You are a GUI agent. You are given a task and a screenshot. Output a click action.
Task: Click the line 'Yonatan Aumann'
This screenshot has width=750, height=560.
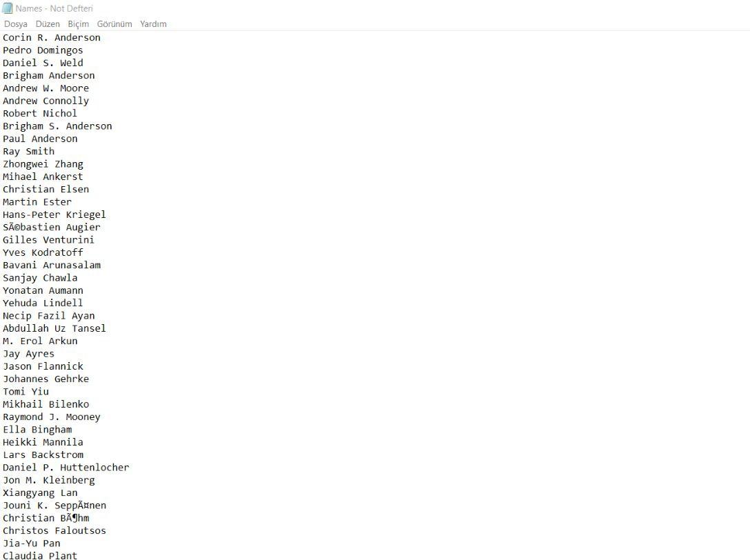click(43, 290)
